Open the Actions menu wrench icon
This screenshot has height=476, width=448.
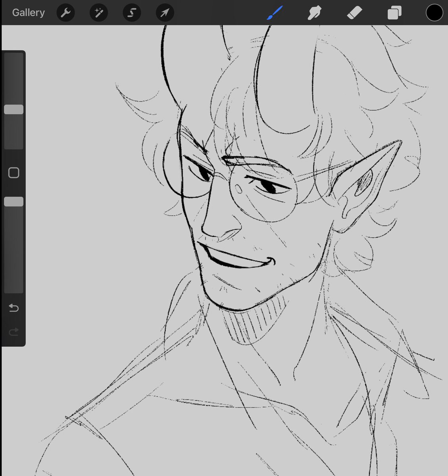65,12
